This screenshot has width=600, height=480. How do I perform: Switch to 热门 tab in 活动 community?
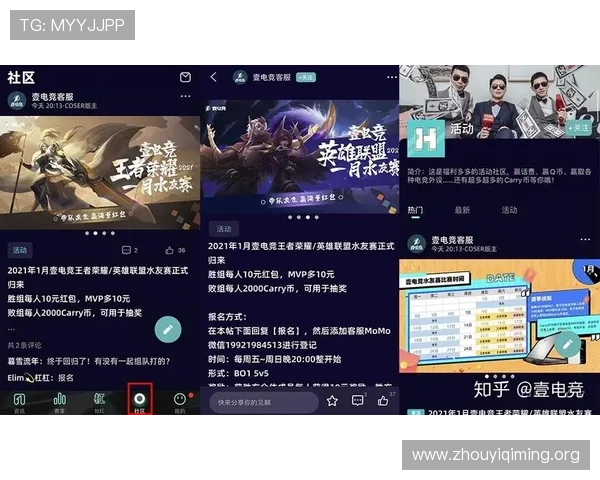coord(415,210)
